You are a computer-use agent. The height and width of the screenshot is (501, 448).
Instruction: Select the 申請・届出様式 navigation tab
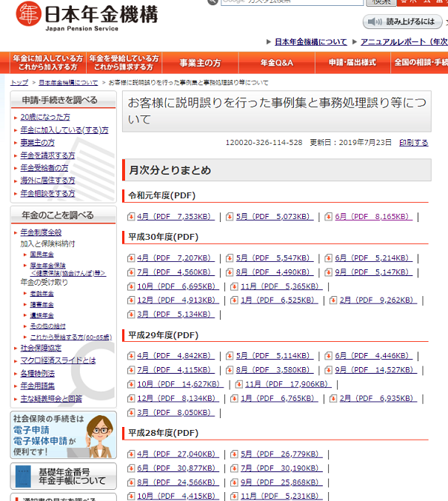coord(352,63)
